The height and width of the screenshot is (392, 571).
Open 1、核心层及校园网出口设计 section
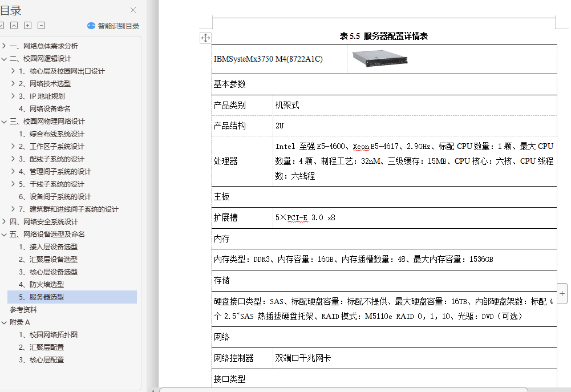[x=62, y=71]
